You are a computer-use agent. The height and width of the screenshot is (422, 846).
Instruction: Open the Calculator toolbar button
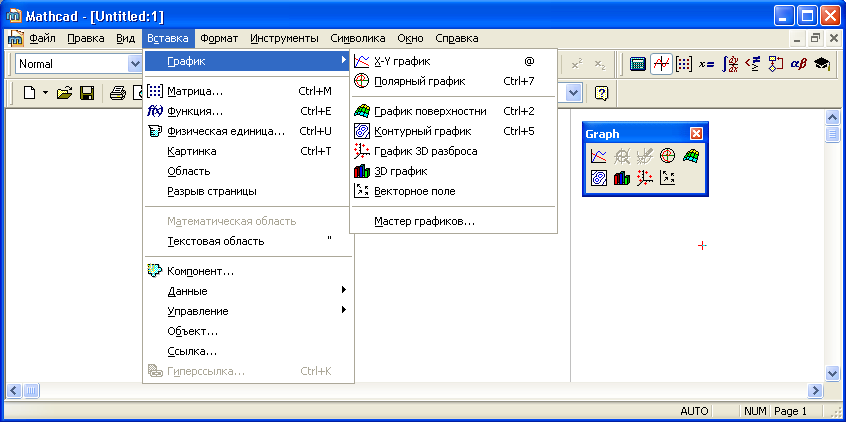coord(638,64)
